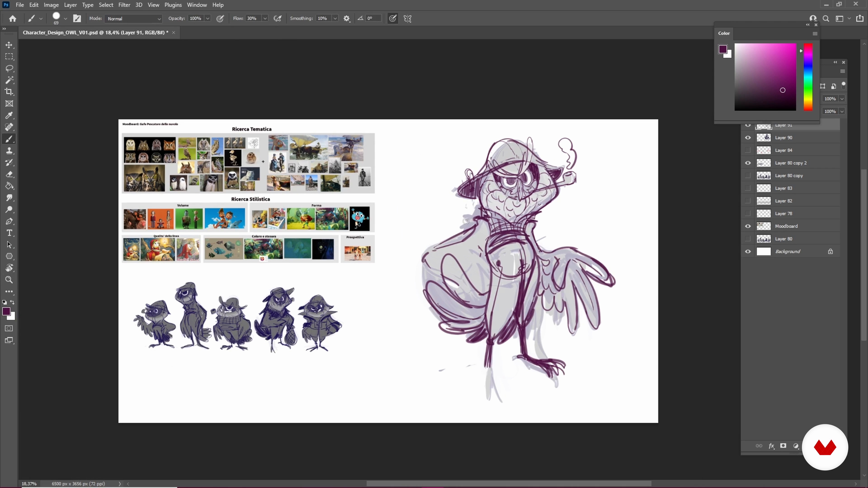Select the Hand tool

[9, 268]
